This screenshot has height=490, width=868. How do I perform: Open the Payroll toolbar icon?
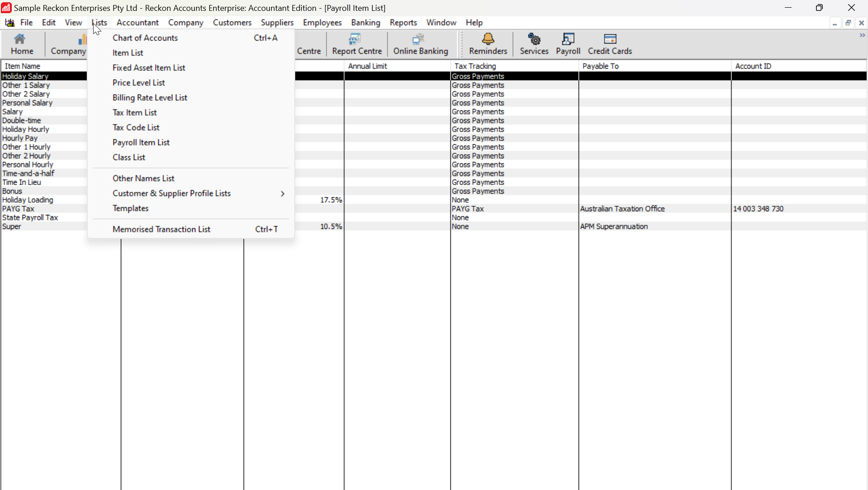tap(568, 44)
